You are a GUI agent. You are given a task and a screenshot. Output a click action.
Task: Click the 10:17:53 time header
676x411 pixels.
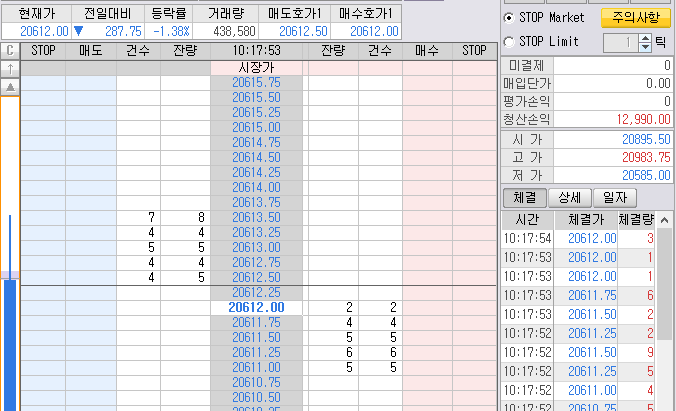(x=257, y=51)
